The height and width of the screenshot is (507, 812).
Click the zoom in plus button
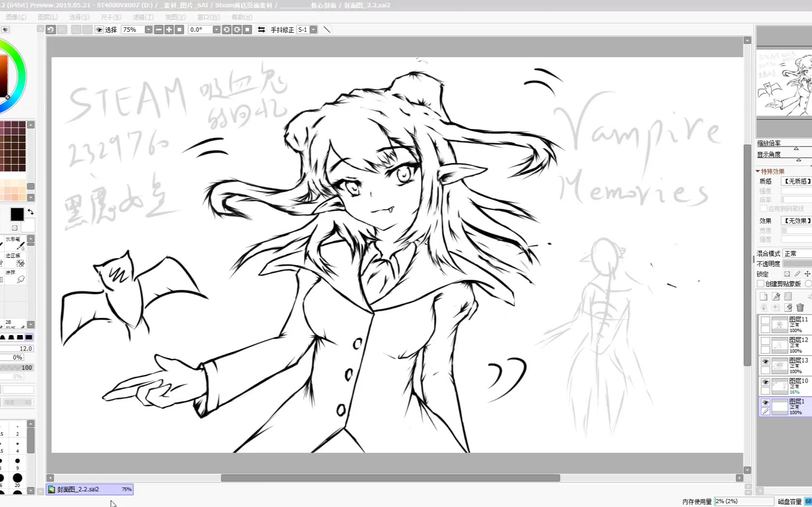169,30
